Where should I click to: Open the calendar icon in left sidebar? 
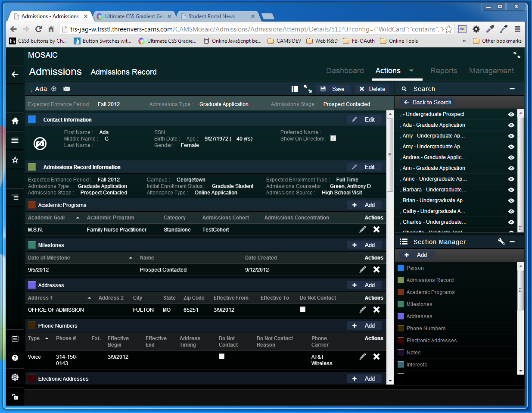pos(15,338)
